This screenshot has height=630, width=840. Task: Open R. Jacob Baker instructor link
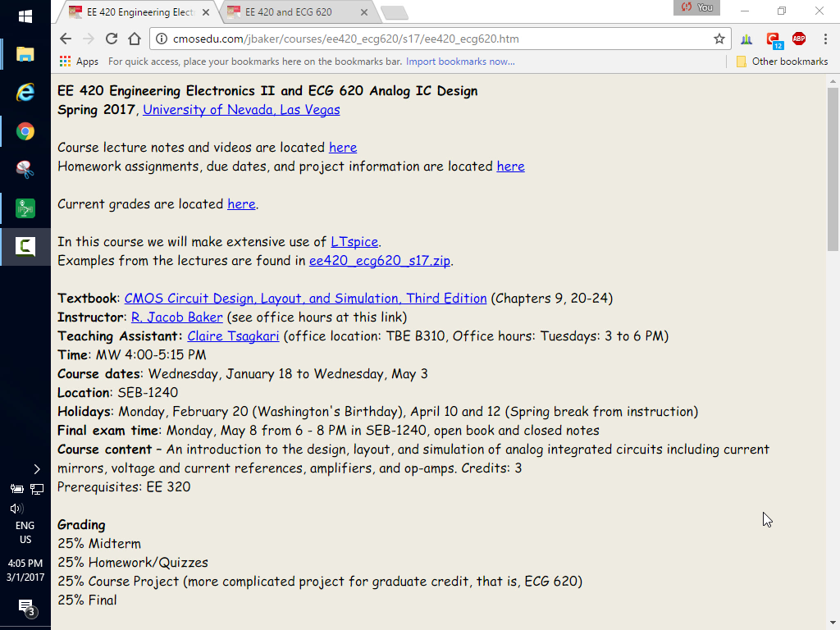(177, 317)
